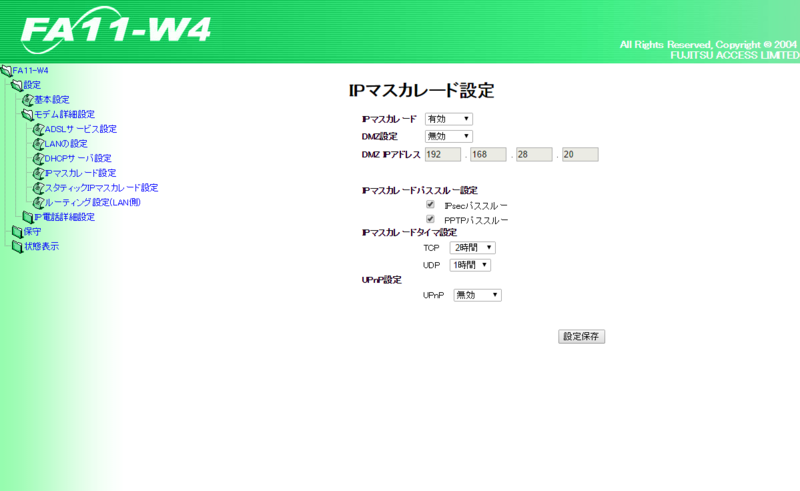This screenshot has height=491, width=800.
Task: Go to スタティックIPマスカレード設定 page
Action: 102,188
